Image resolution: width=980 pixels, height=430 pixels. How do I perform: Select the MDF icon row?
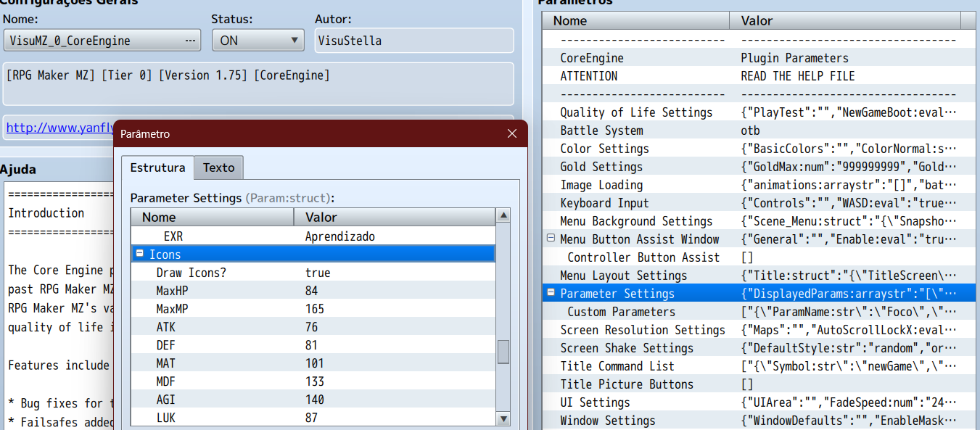click(313, 381)
